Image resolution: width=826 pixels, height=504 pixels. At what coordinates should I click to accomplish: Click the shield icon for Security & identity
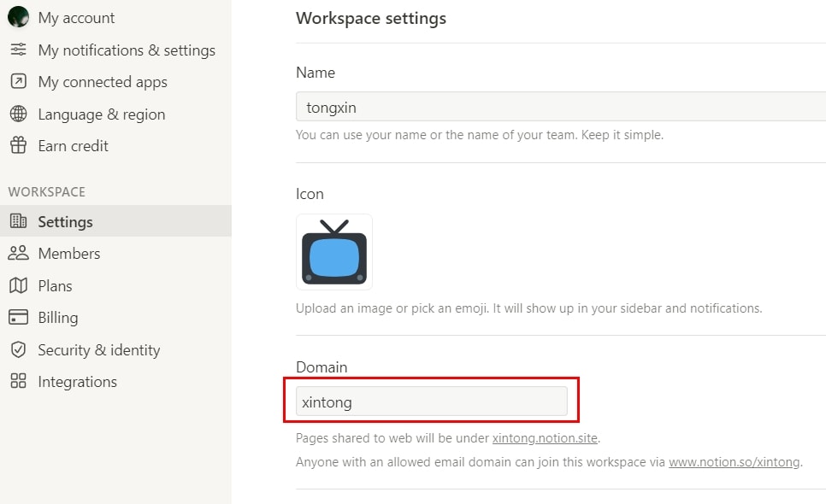[x=19, y=349]
